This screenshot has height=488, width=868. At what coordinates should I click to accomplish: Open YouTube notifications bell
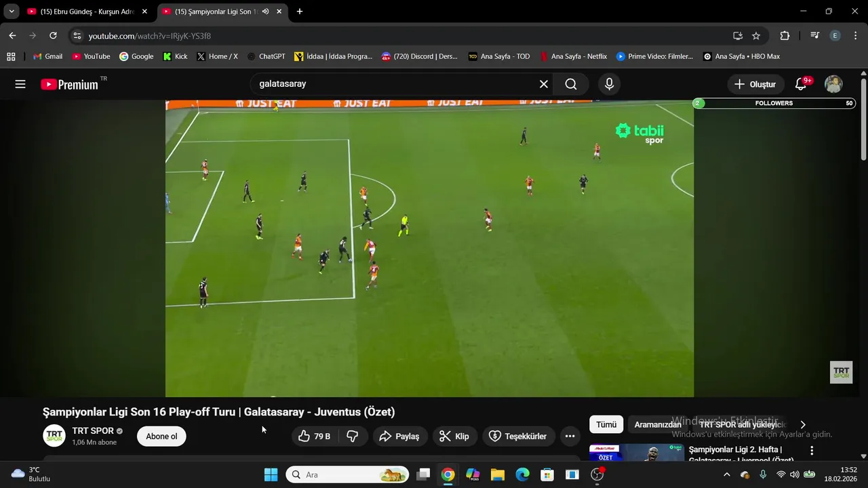click(801, 84)
